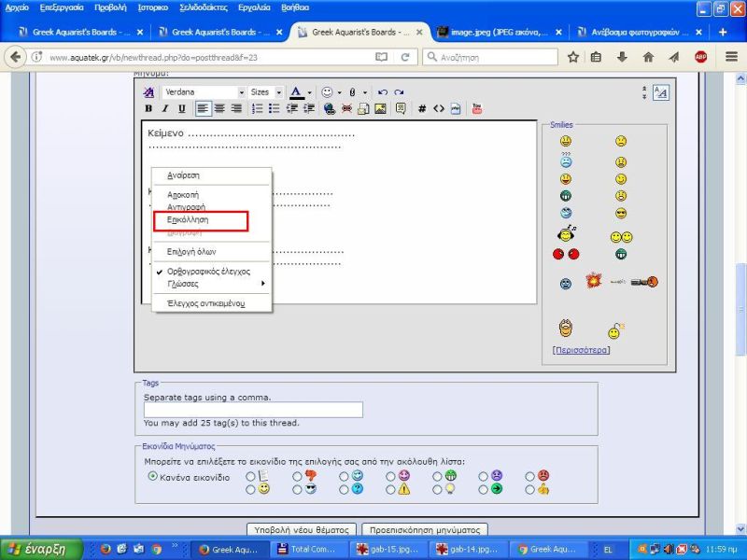Select 'Επιλογή όλων' in context menu
This screenshot has height=560, width=747.
point(191,252)
